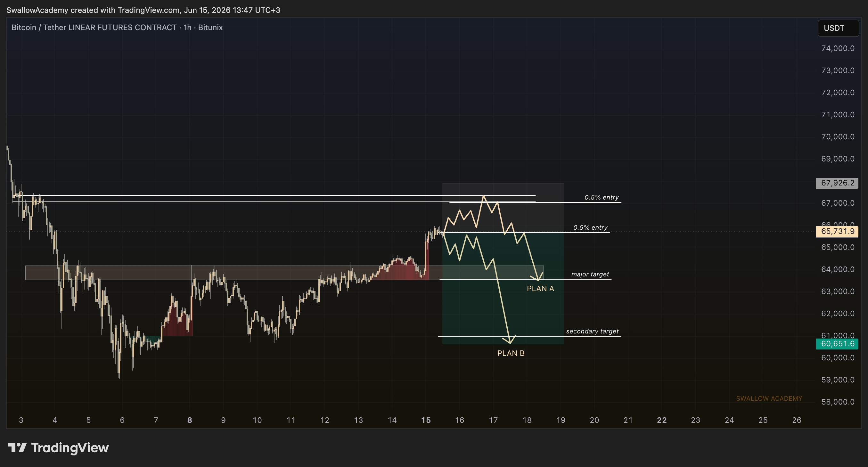The width and height of the screenshot is (868, 467).
Task: Click the green 60,651.6 price tag
Action: click(837, 344)
